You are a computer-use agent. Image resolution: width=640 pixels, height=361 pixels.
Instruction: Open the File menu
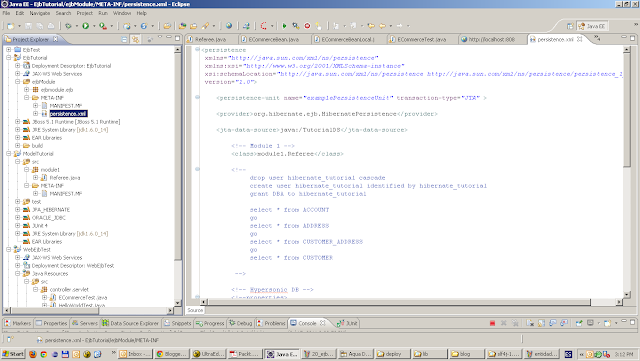(x=6, y=13)
